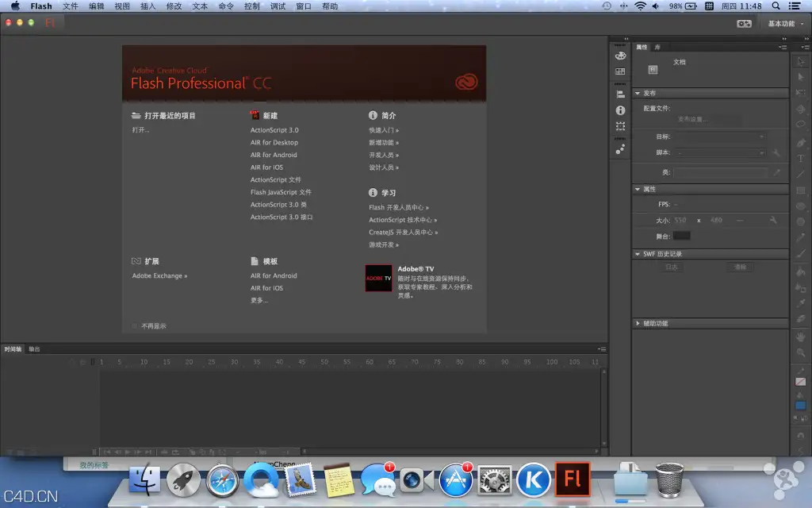Create new ActionScript 3.0 document
This screenshot has height=508, width=812.
point(274,130)
